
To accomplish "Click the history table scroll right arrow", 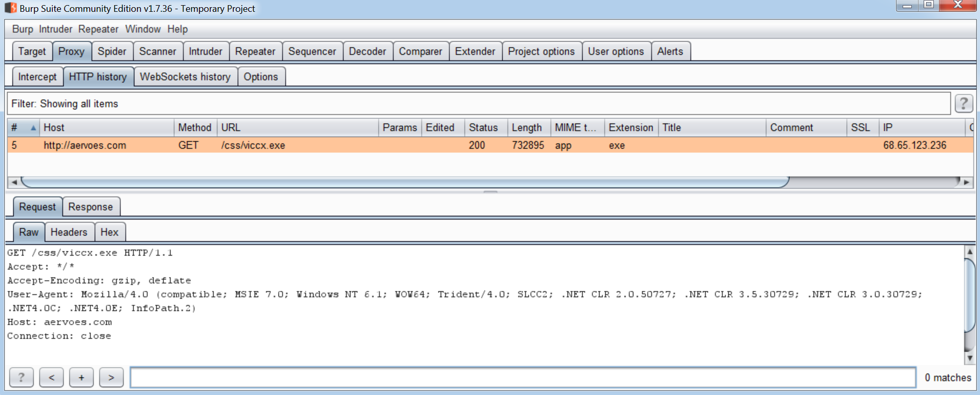I will tap(967, 182).
